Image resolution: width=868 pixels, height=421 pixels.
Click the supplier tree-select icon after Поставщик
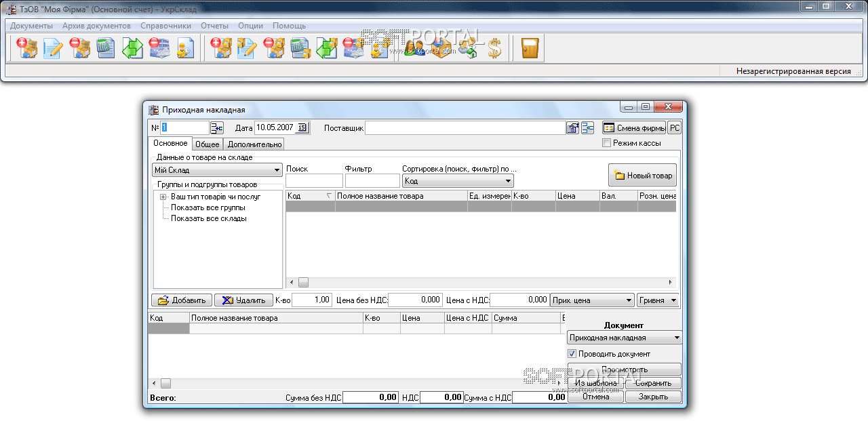click(587, 127)
